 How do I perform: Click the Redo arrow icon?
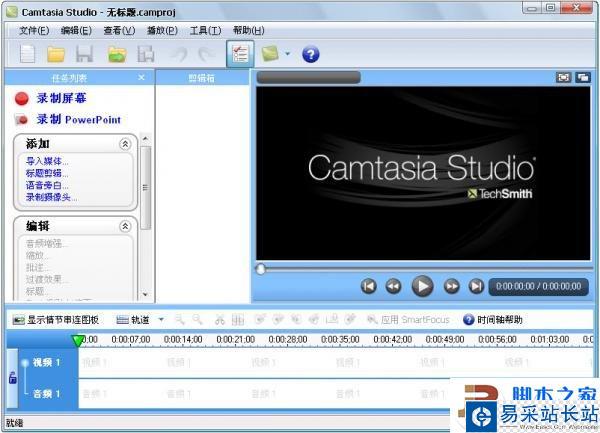(207, 54)
